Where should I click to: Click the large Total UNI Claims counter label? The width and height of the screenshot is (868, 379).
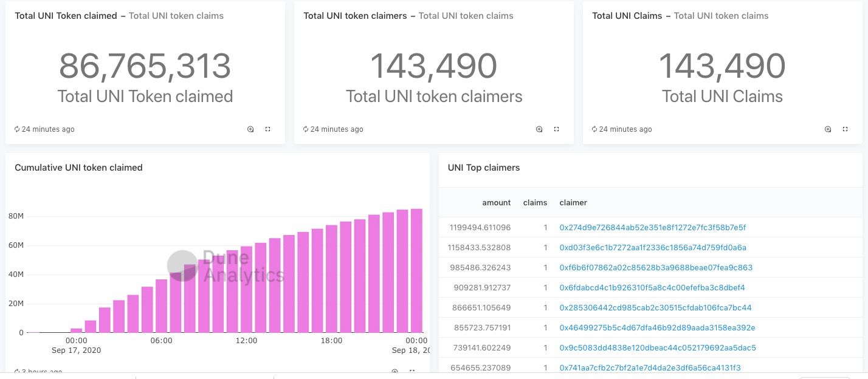pos(722,97)
